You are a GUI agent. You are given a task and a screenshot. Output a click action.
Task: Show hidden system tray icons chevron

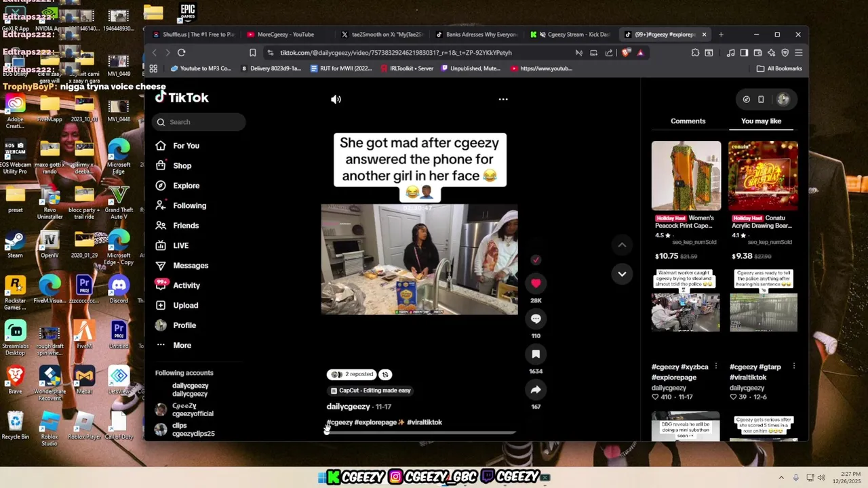coord(781,478)
